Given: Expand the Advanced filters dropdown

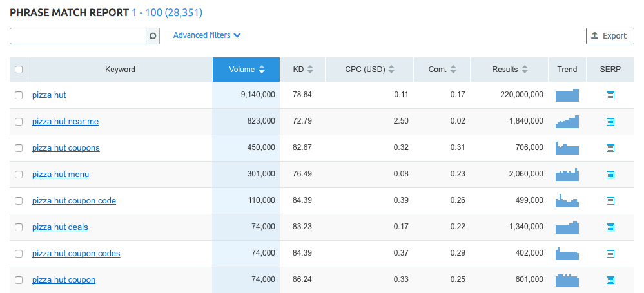Looking at the screenshot, I should click(207, 35).
